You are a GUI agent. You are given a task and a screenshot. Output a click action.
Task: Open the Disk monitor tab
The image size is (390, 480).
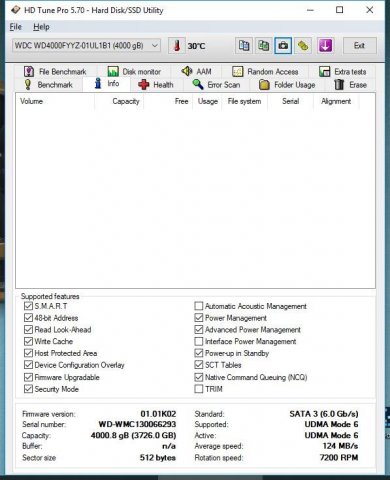(134, 71)
